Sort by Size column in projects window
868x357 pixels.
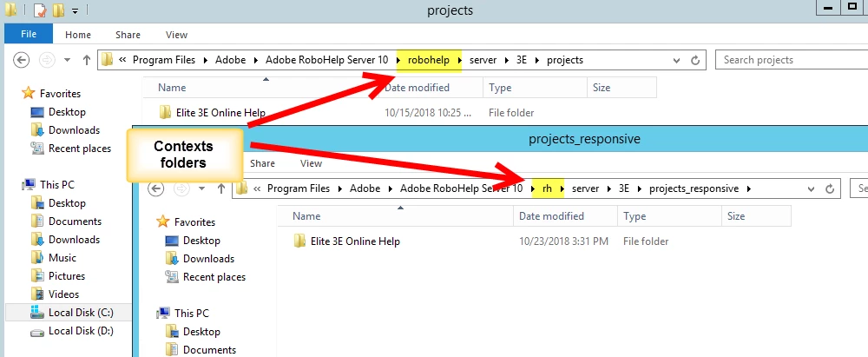tap(602, 88)
